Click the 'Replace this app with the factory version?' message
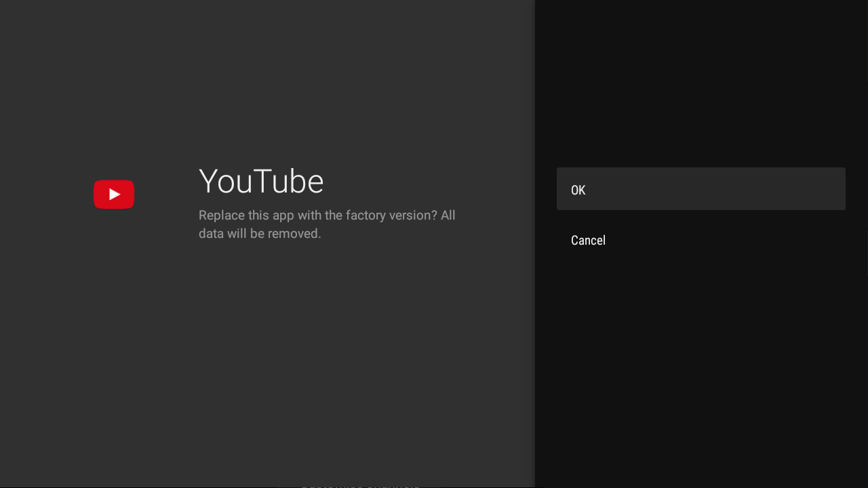Viewport: 868px width, 488px height. (x=327, y=224)
